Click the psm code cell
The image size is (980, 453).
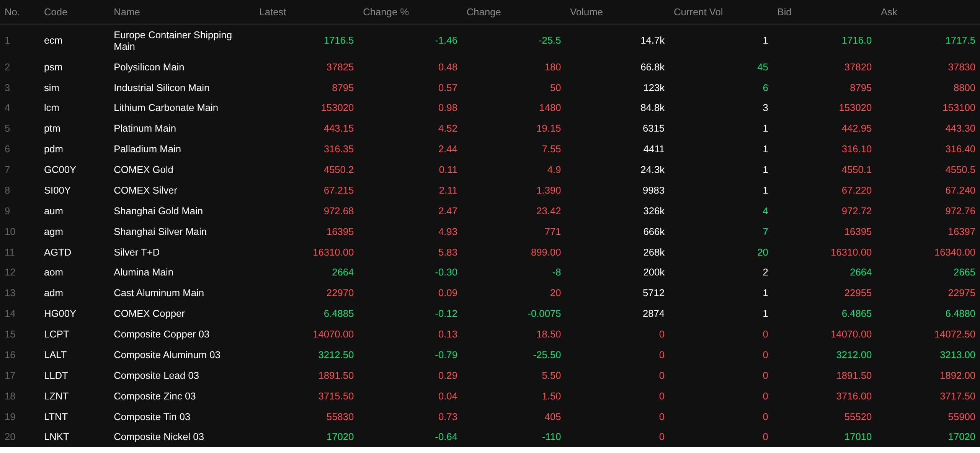53,67
